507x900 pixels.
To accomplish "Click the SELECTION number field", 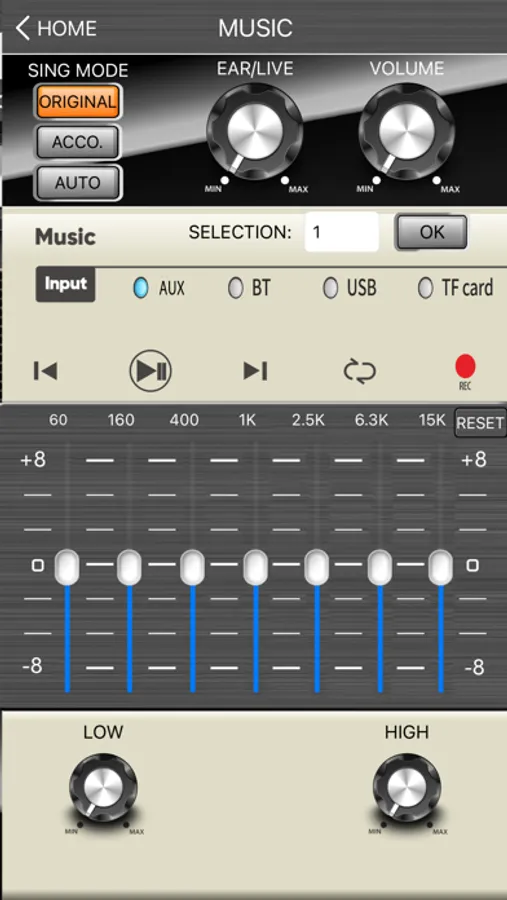I will pyautogui.click(x=342, y=232).
